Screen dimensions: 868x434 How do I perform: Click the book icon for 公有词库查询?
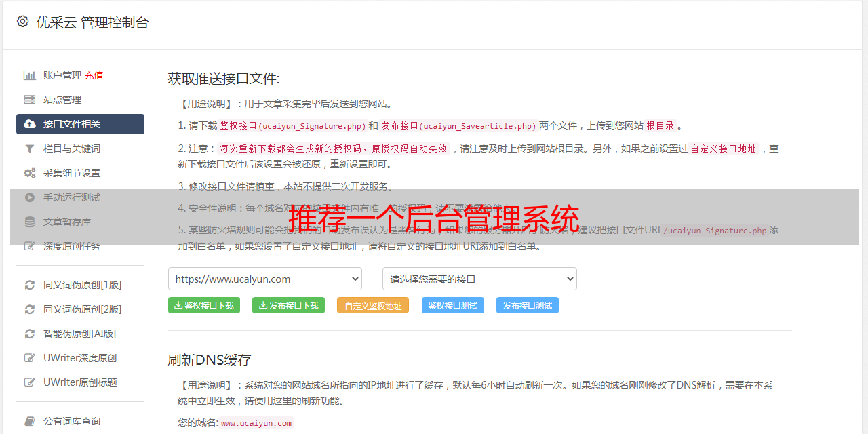[30, 421]
